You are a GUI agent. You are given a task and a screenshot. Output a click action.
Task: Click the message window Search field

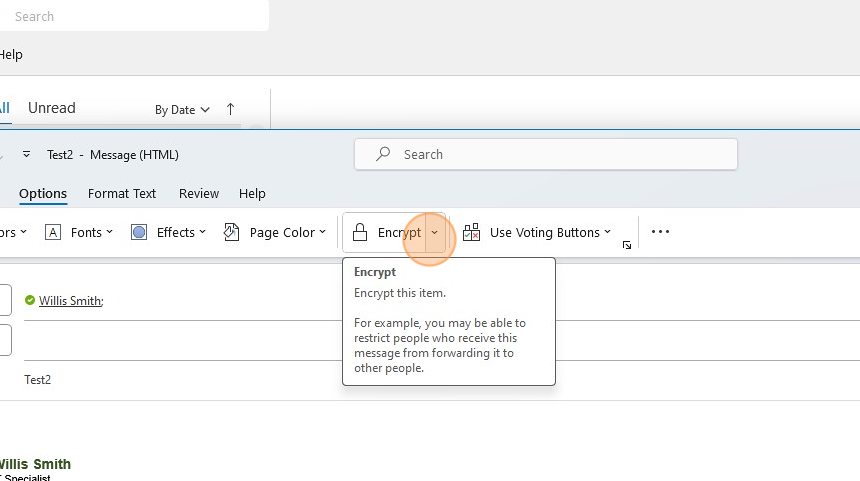[546, 154]
